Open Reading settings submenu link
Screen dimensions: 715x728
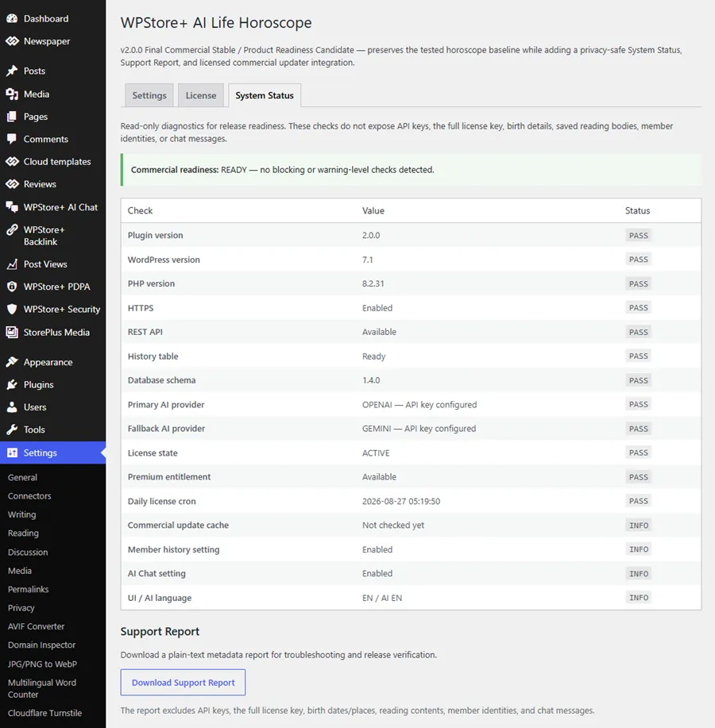pyautogui.click(x=23, y=533)
